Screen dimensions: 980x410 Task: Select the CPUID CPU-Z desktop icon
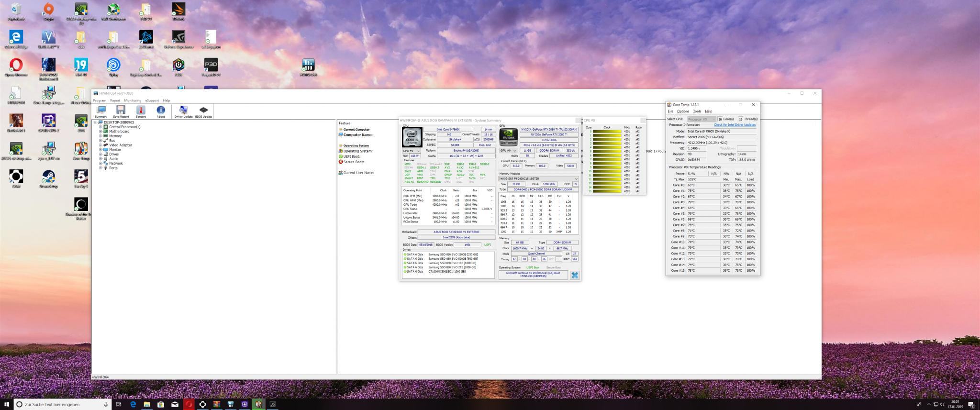click(x=48, y=123)
